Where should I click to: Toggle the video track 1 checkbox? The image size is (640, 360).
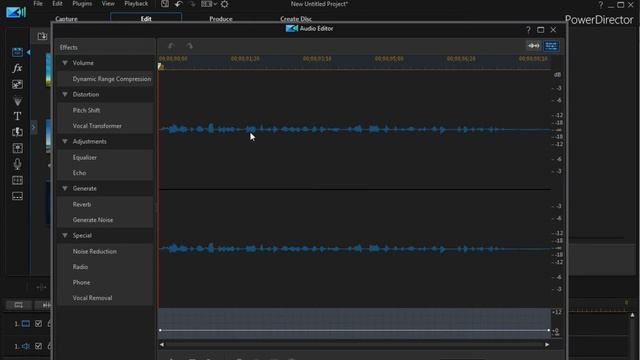[x=38, y=324]
